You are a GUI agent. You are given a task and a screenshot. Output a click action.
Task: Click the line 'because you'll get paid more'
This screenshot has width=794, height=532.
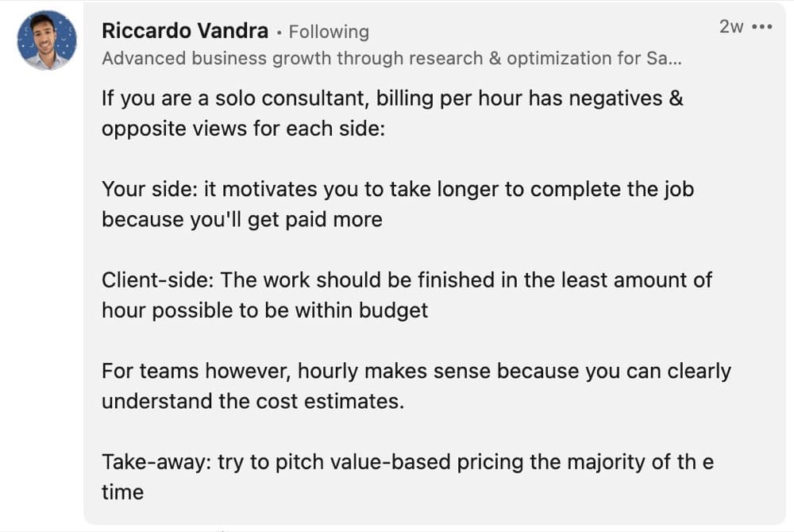(x=242, y=220)
